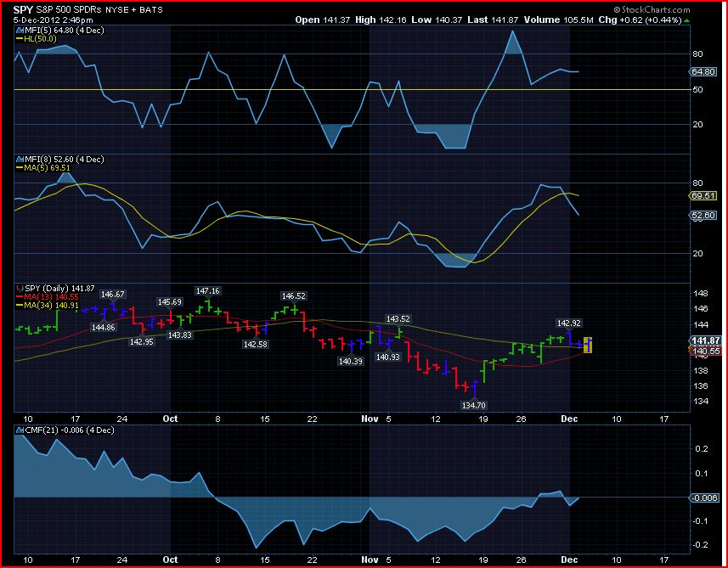Click the MA(34) 140.91 legend text
Screen dimensions: 728x568
[51, 306]
